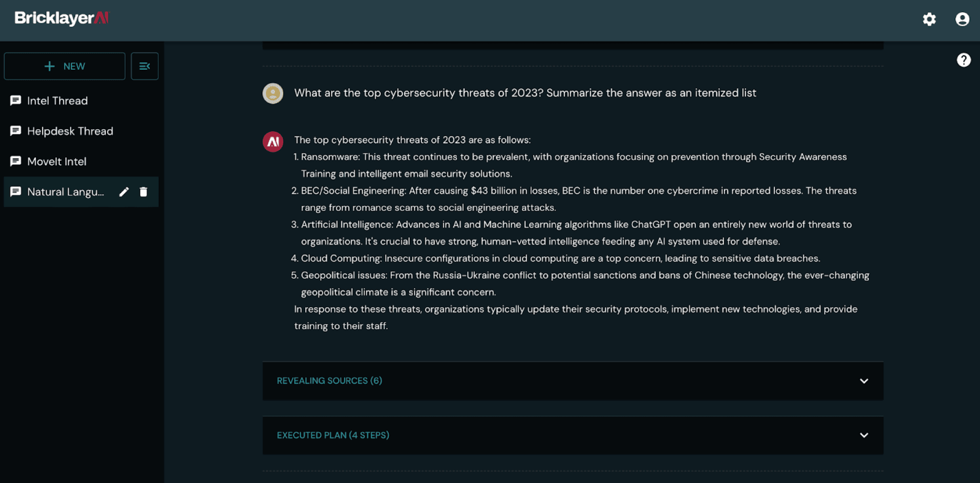Open Executed Plan (4 Steps) panel
This screenshot has width=980, height=483.
(573, 435)
